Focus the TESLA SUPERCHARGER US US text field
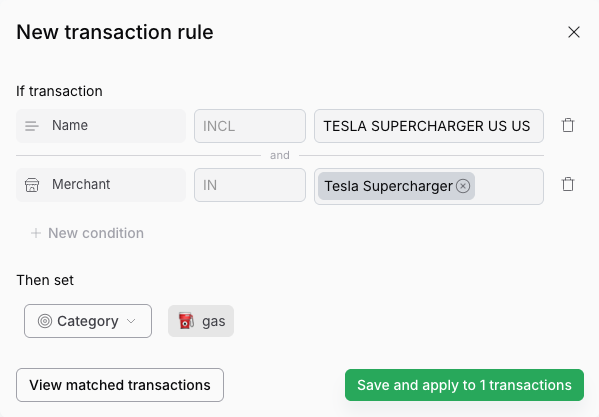 429,126
